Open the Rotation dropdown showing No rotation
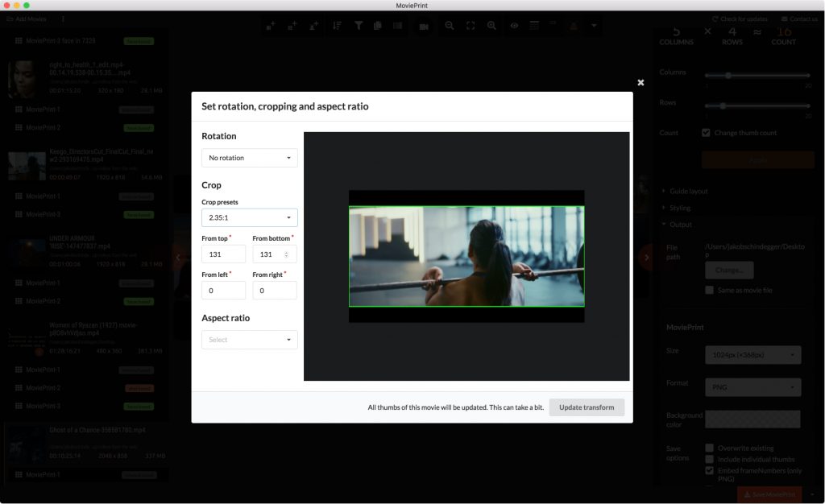This screenshot has height=504, width=825. click(250, 158)
